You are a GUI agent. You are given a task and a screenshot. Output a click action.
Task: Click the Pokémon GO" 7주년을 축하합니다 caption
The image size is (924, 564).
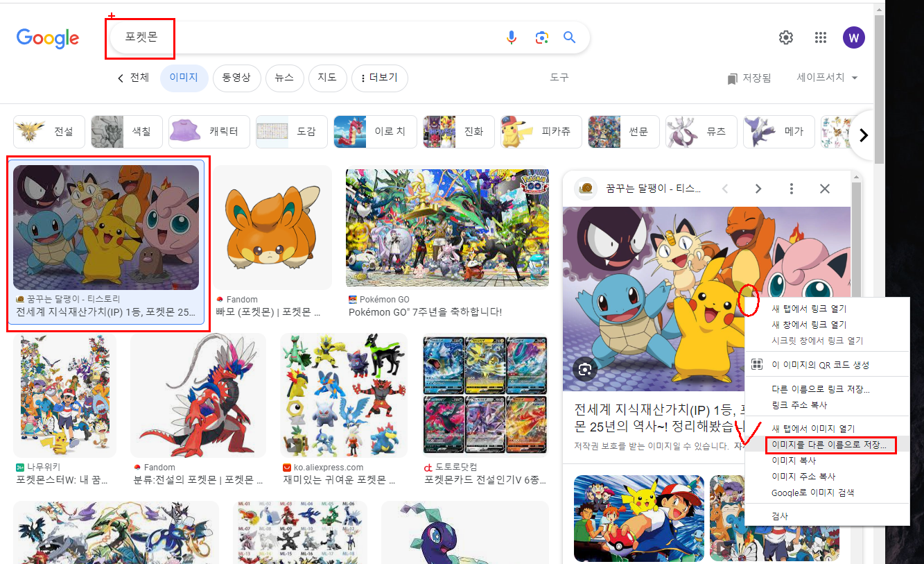pyautogui.click(x=425, y=312)
